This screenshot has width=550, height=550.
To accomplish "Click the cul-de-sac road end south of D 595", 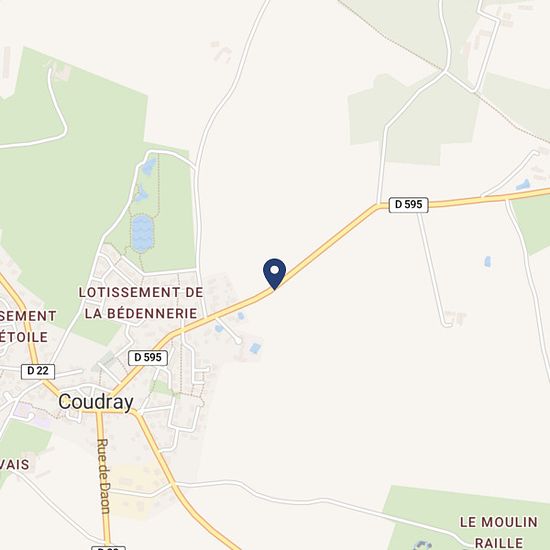I will point(239,340).
